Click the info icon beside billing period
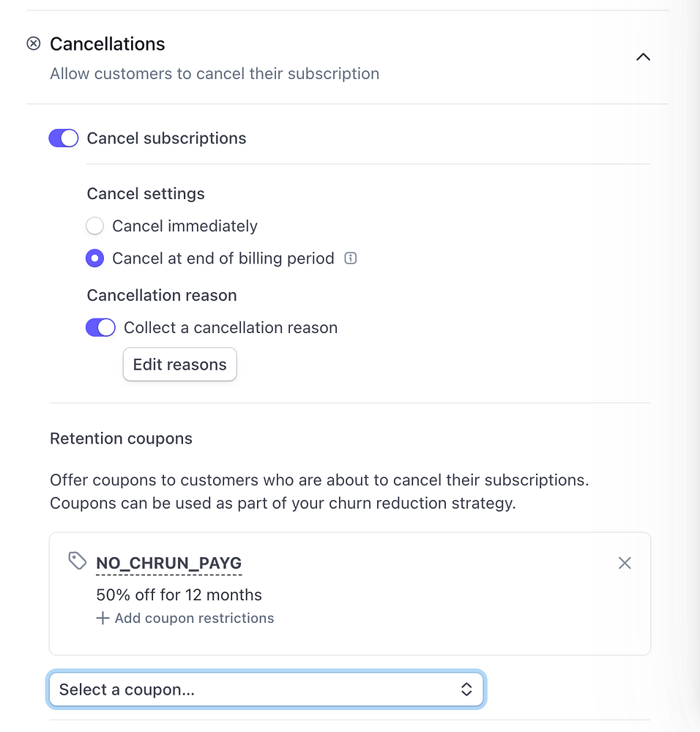Screen dimensions: 700x732 [351, 258]
